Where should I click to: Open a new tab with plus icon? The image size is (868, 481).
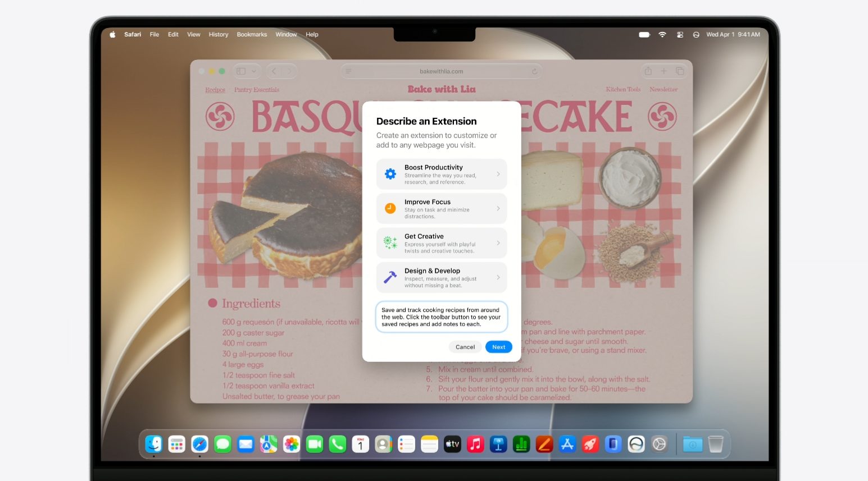pyautogui.click(x=664, y=71)
